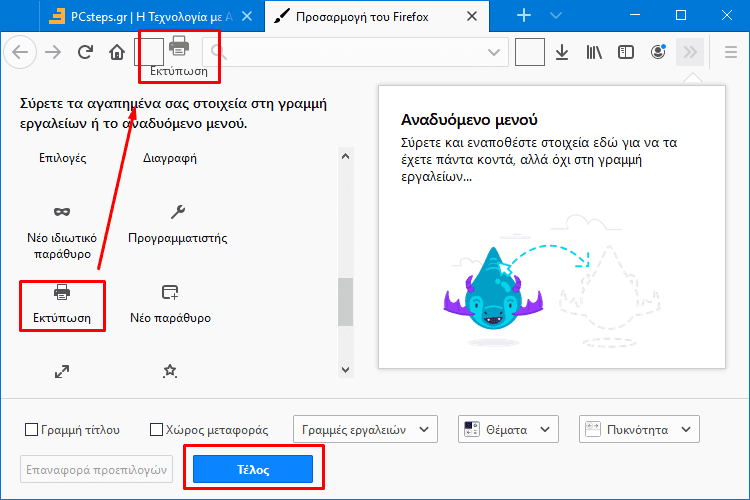Maximize the Firefox window
The height and width of the screenshot is (500, 750).
(x=681, y=15)
